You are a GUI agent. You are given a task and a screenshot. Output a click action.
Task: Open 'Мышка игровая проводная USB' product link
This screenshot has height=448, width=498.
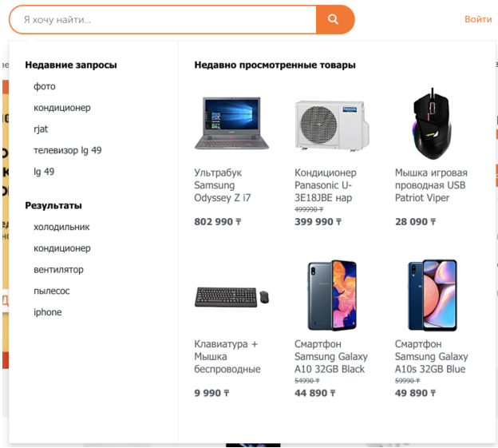click(x=431, y=185)
